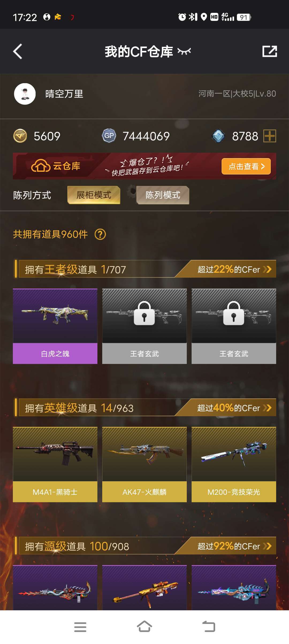Select 展柜模式 display mode

point(94,195)
